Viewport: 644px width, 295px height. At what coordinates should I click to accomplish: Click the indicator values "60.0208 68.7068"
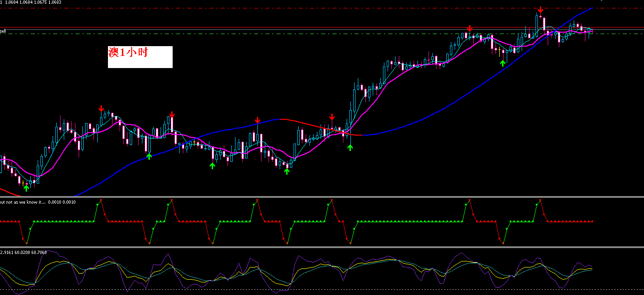[31, 252]
